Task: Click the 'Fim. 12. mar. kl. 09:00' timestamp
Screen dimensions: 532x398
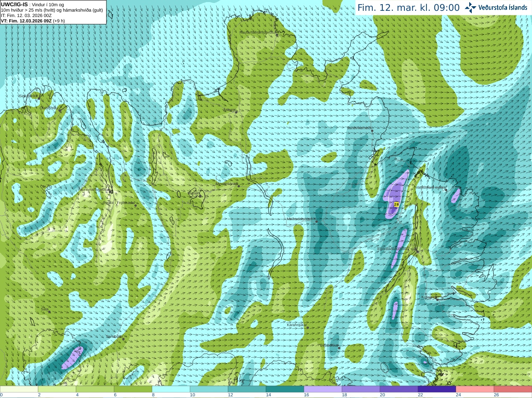Action: click(409, 8)
